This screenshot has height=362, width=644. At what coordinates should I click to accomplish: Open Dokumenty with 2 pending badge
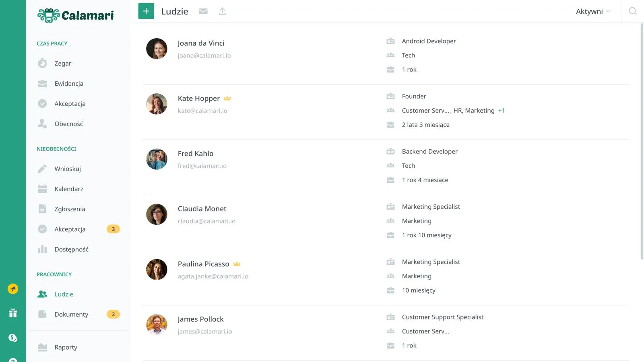click(71, 315)
